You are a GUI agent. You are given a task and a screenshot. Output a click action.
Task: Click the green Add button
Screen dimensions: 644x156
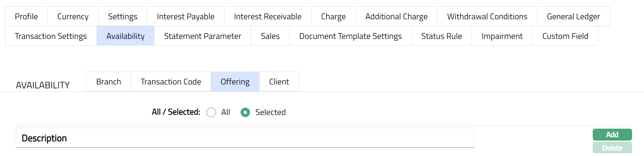(612, 135)
